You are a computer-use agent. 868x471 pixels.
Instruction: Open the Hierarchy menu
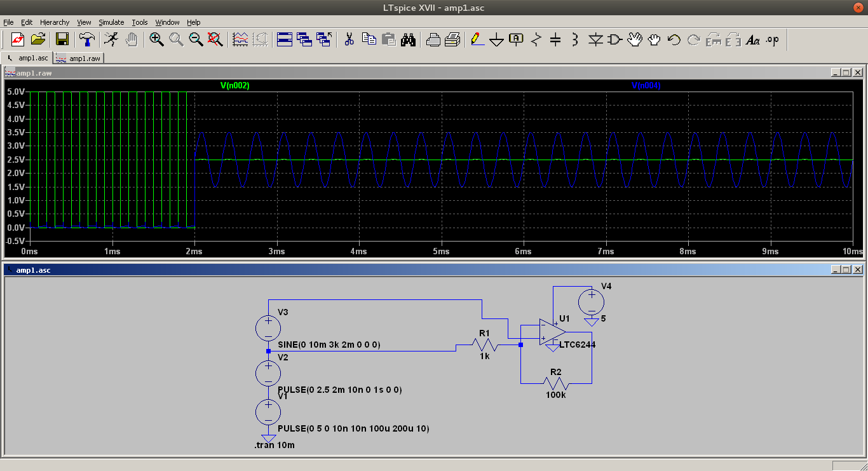tap(55, 22)
